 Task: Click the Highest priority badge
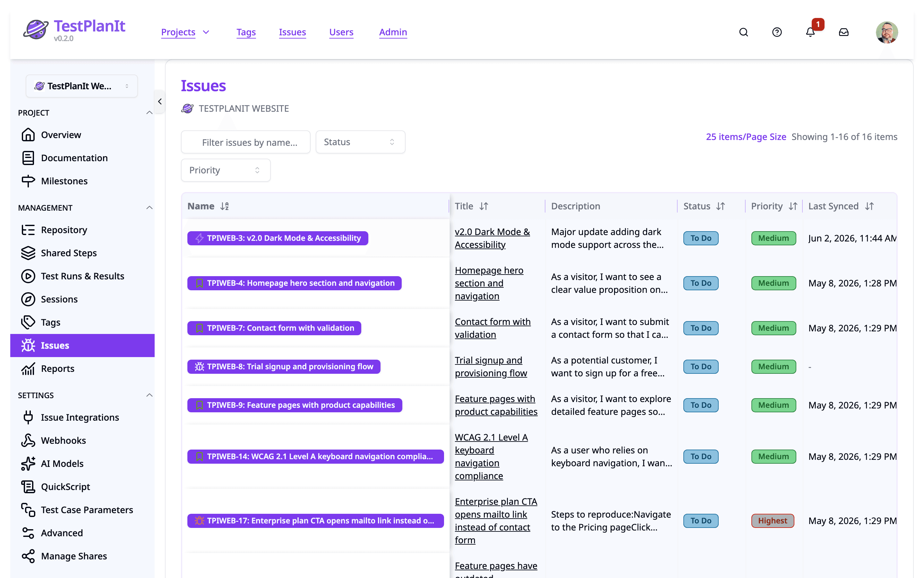[x=773, y=521]
